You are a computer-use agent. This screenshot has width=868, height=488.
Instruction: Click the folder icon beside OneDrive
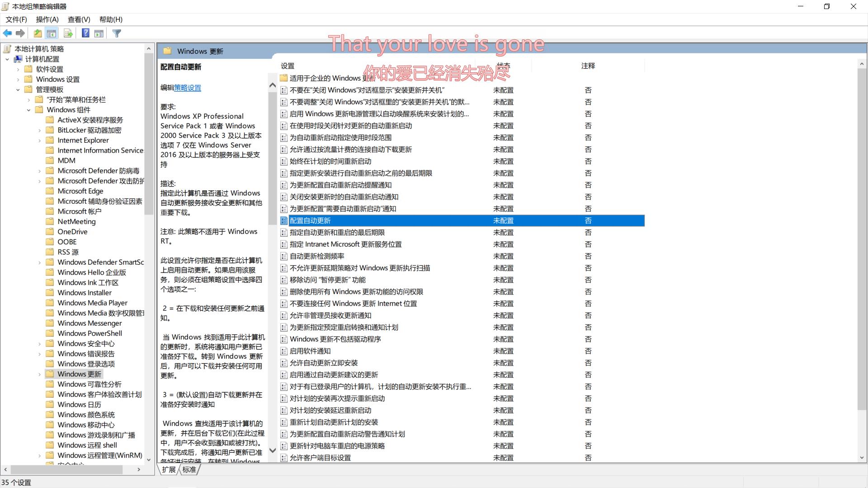point(50,231)
